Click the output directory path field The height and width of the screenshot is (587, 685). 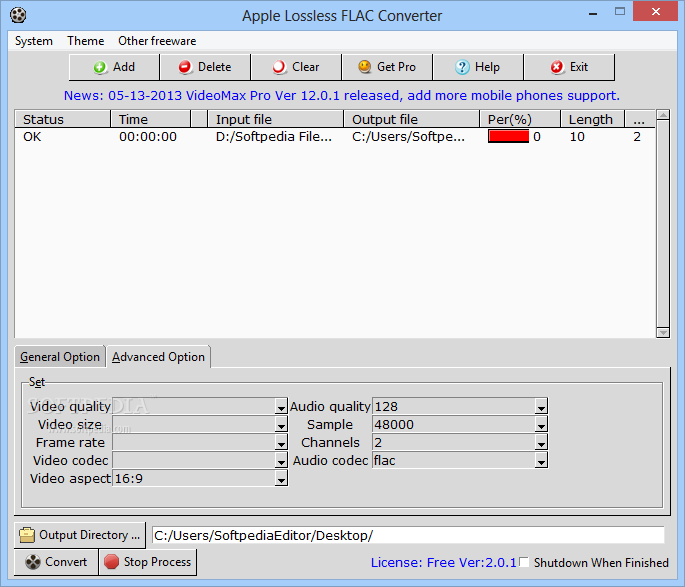tap(408, 535)
